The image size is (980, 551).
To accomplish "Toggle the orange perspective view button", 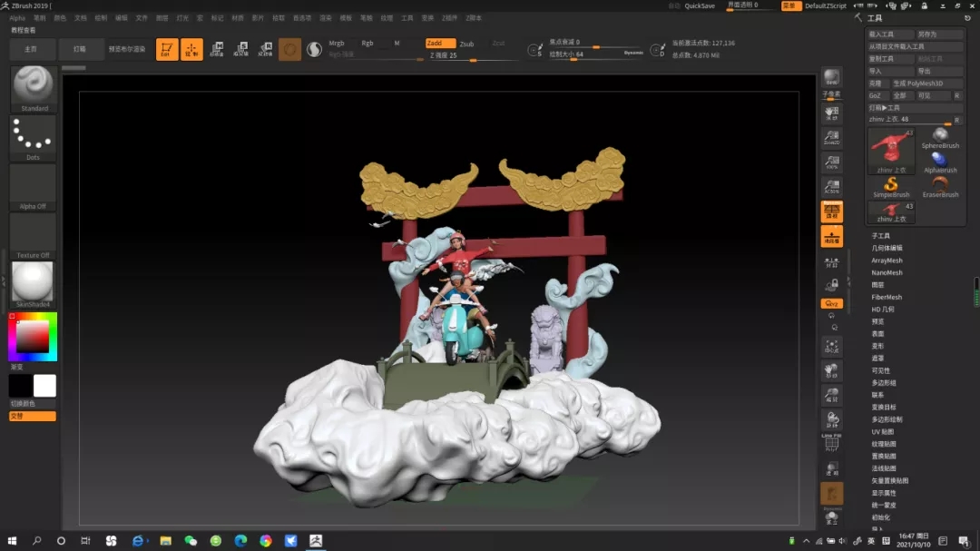I will pyautogui.click(x=831, y=212).
